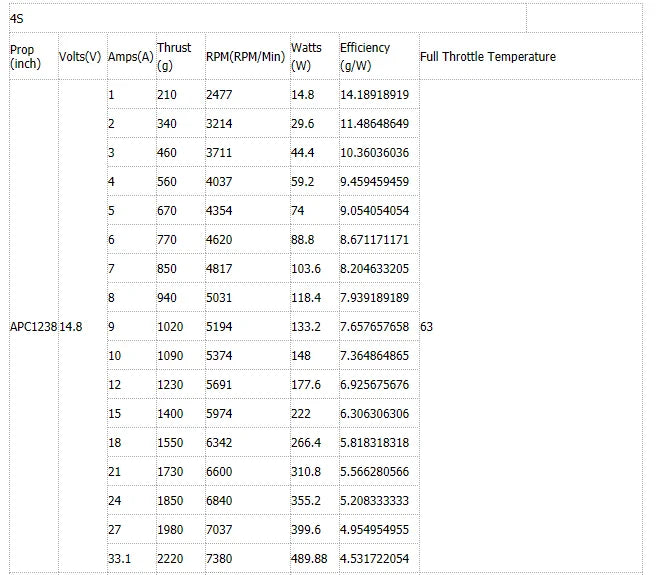Image resolution: width=656 pixels, height=575 pixels.
Task: Click RPM value 3711
Action: click(219, 152)
